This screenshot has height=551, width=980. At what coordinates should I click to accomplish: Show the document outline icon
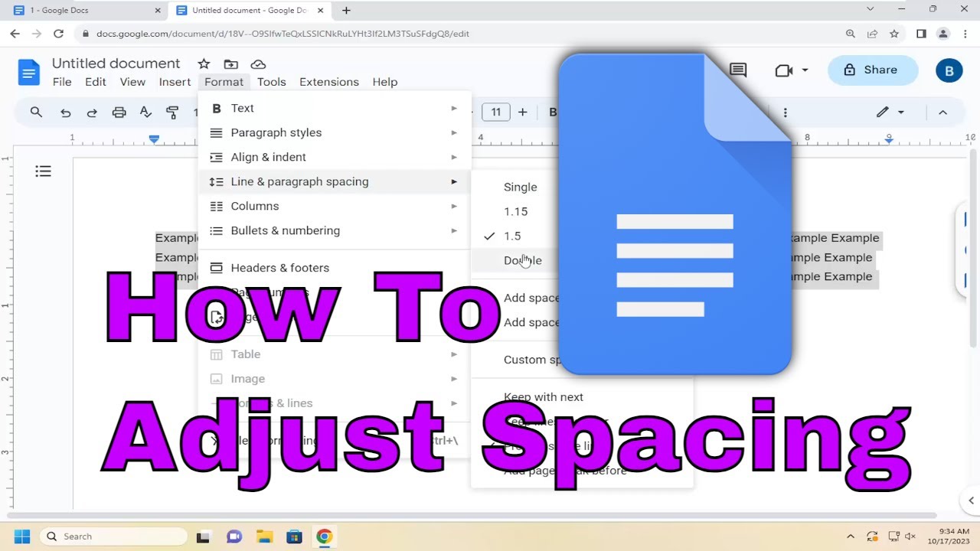pos(44,171)
